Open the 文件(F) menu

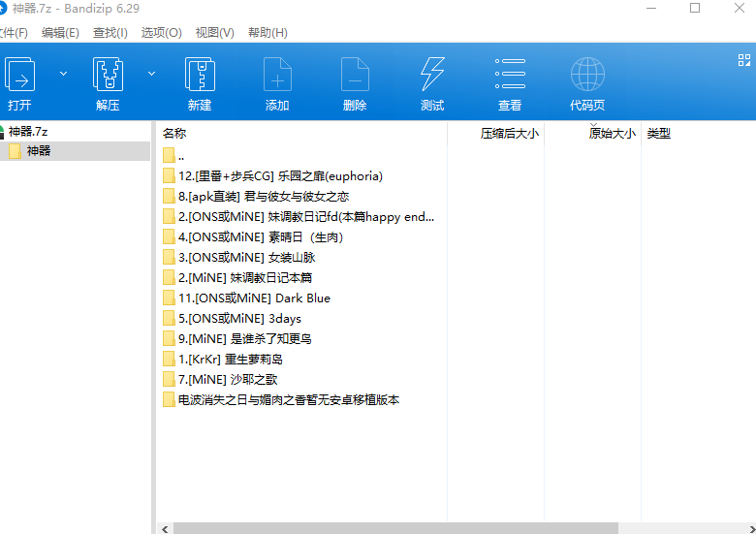point(14,33)
